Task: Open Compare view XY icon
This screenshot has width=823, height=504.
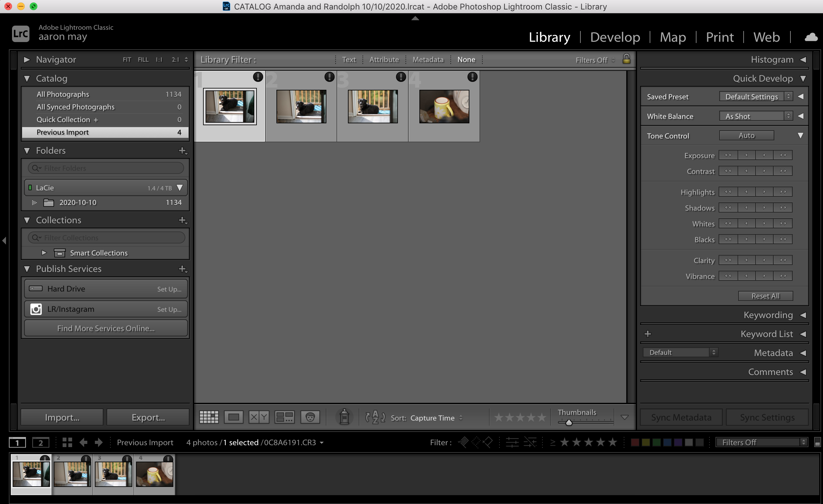Action: [259, 417]
